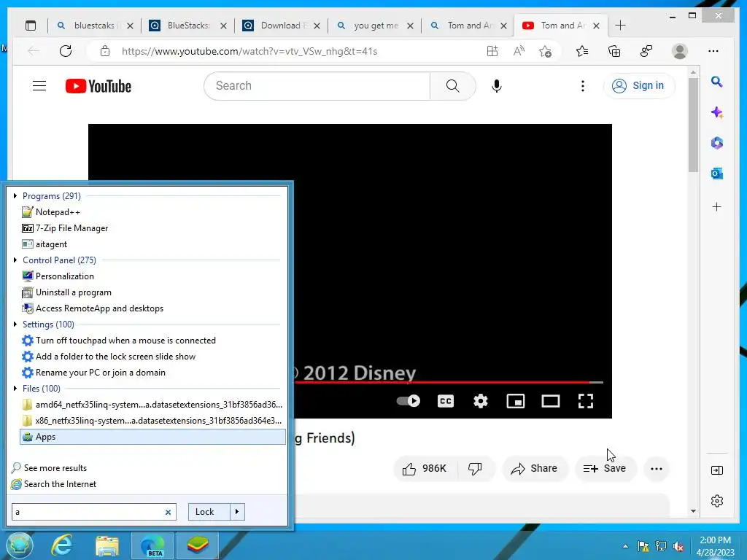Open BlueStacks from the taskbar
This screenshot has width=747, height=560.
[x=197, y=545]
